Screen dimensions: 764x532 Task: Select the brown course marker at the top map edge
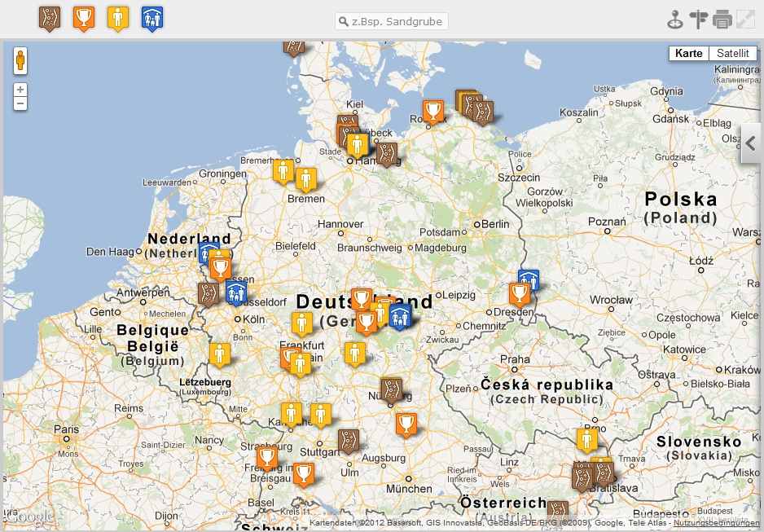click(x=294, y=48)
